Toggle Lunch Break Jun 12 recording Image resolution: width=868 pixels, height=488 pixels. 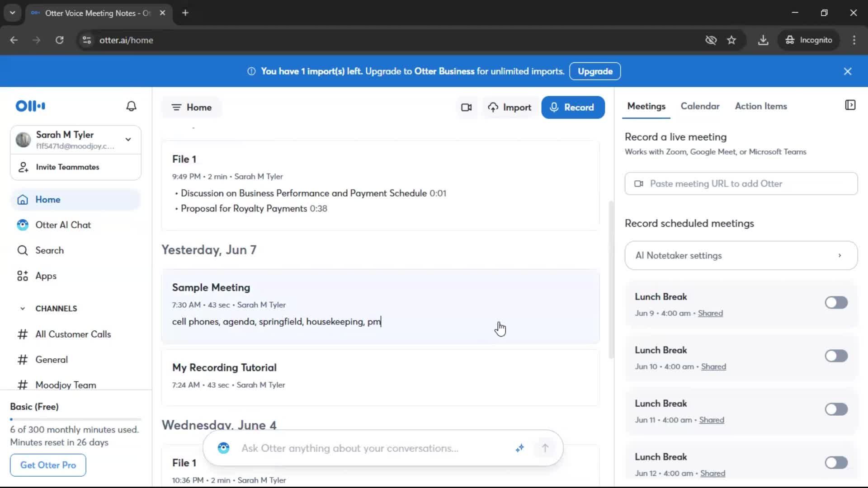(836, 463)
